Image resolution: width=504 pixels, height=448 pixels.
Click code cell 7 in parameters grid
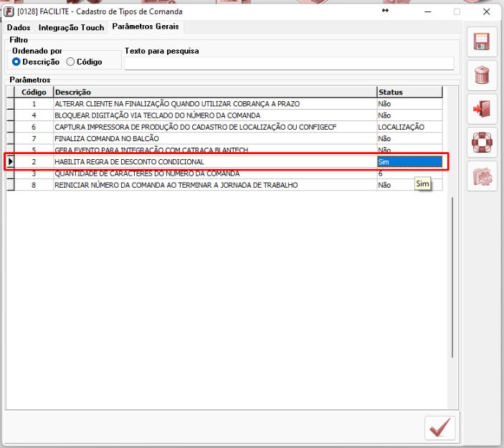34,138
